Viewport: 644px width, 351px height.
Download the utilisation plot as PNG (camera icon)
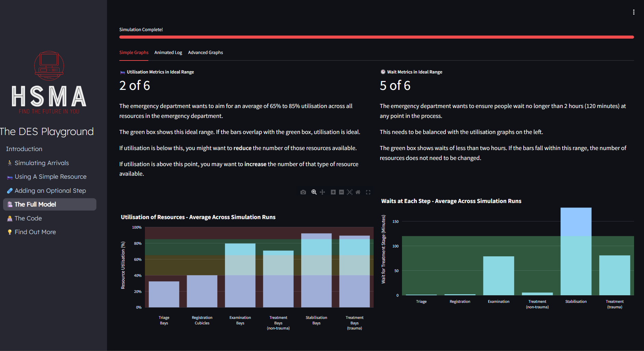pyautogui.click(x=303, y=192)
